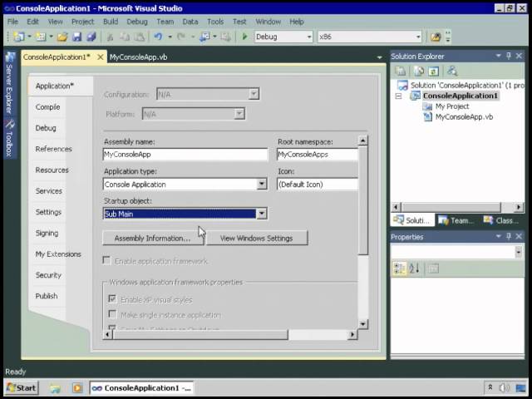Image resolution: width=532 pixels, height=399 pixels.
Task: Click the ConsoleApplication1 taskbar button
Action: pyautogui.click(x=141, y=388)
